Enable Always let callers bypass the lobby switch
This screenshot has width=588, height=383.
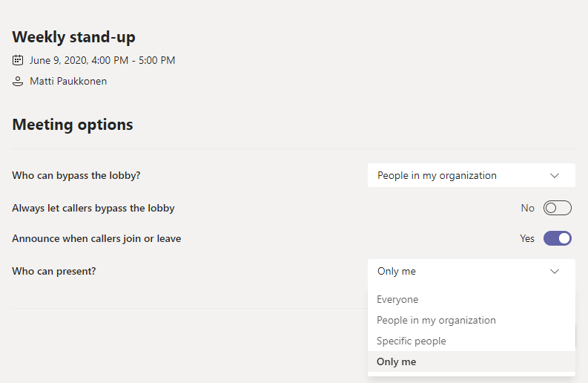pyautogui.click(x=557, y=208)
